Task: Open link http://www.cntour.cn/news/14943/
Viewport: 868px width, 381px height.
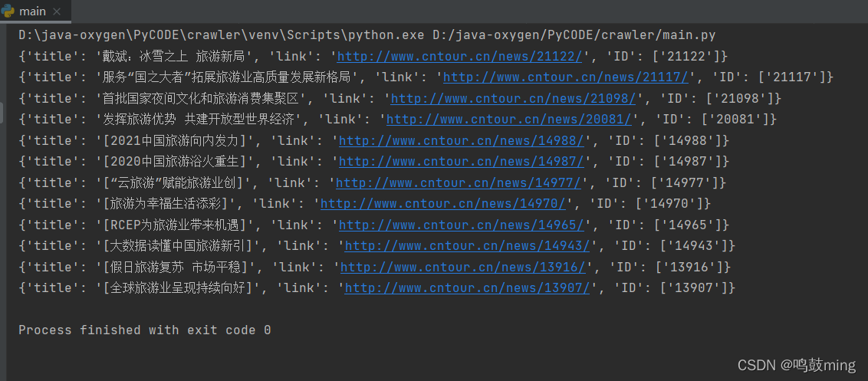Action: [467, 246]
